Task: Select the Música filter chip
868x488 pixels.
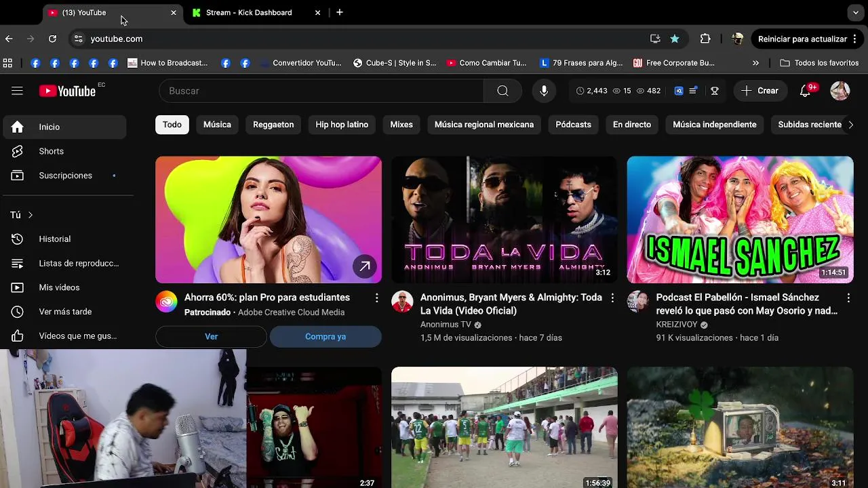Action: coord(217,125)
